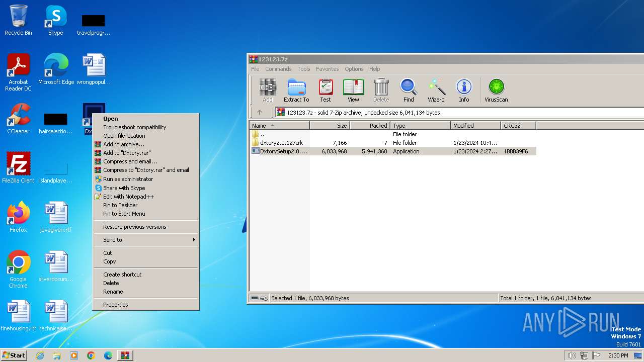Open the File menu in WinRAR
The image size is (644, 362).
coord(255,69)
